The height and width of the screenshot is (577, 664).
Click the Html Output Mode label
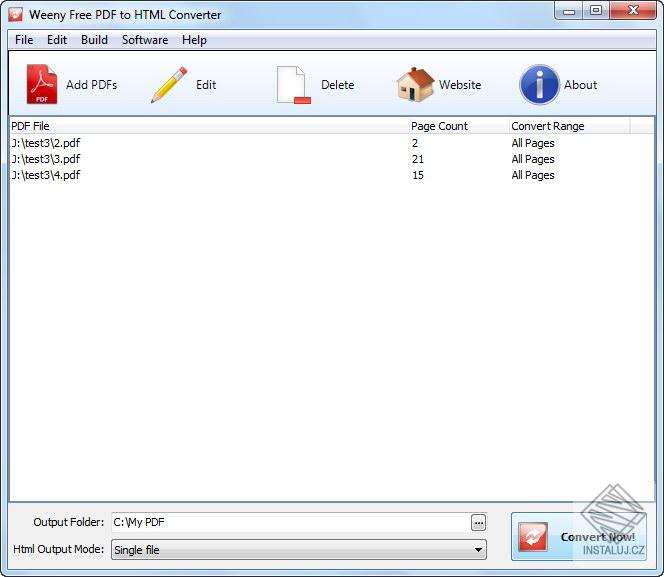click(58, 549)
